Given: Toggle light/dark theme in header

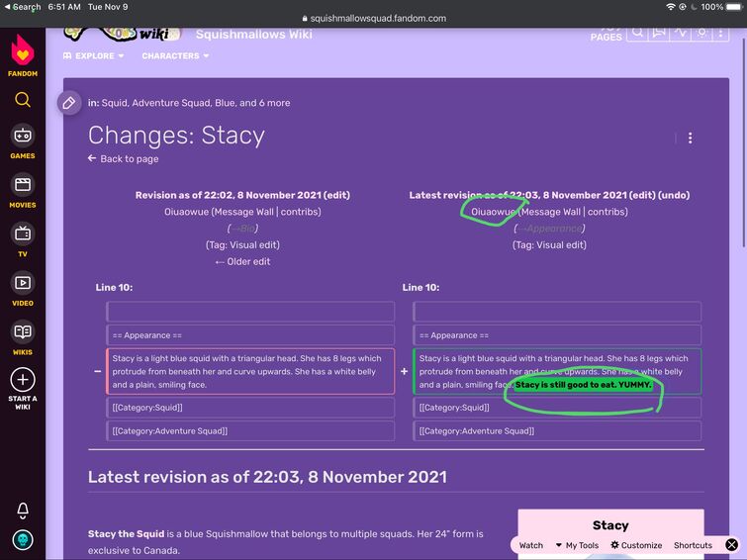Looking at the screenshot, I should 700,33.
